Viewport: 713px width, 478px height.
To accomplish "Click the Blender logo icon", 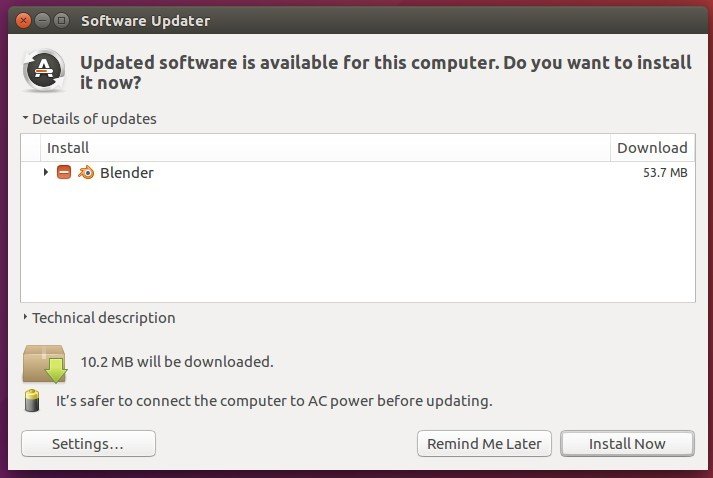I will (x=85, y=173).
